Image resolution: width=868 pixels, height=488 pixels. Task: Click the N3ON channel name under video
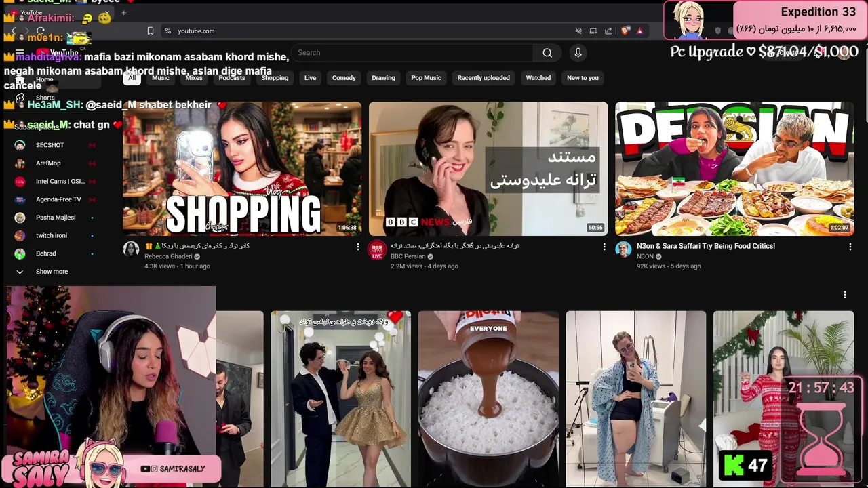pos(645,257)
